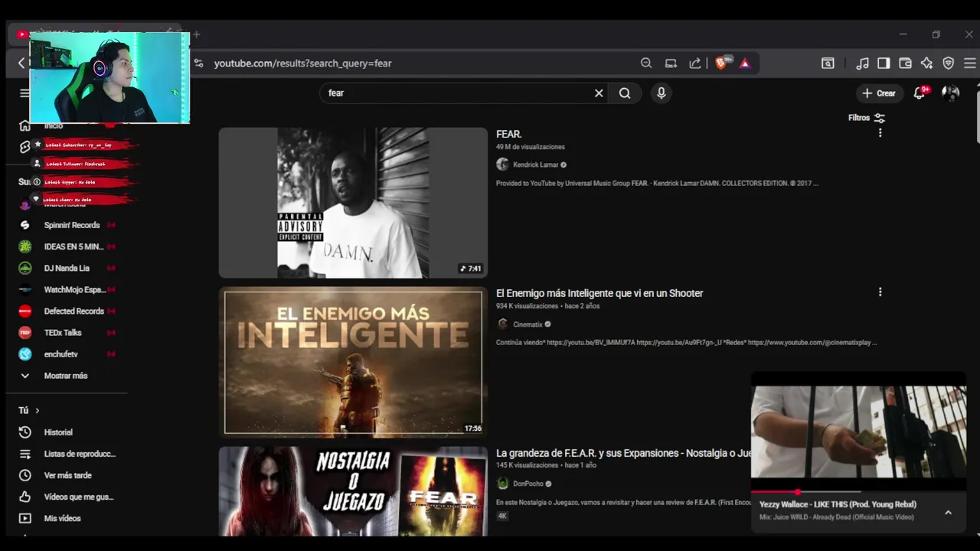Expand the Tú section chevron

coord(37,411)
